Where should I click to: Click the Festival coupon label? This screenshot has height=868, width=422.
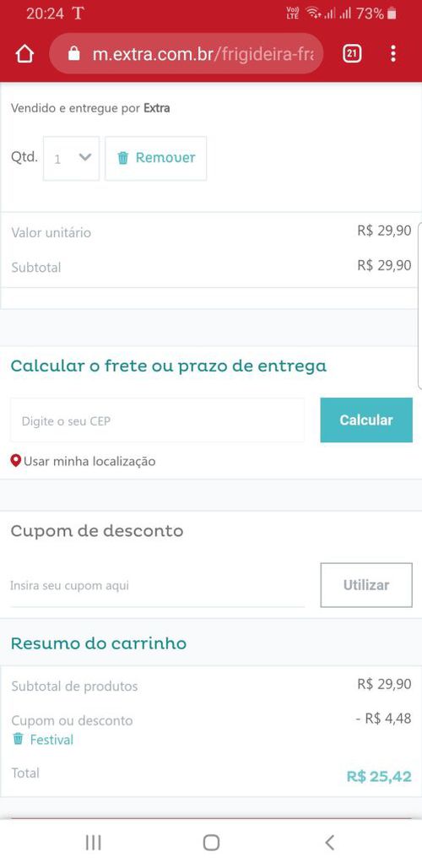pyautogui.click(x=51, y=740)
